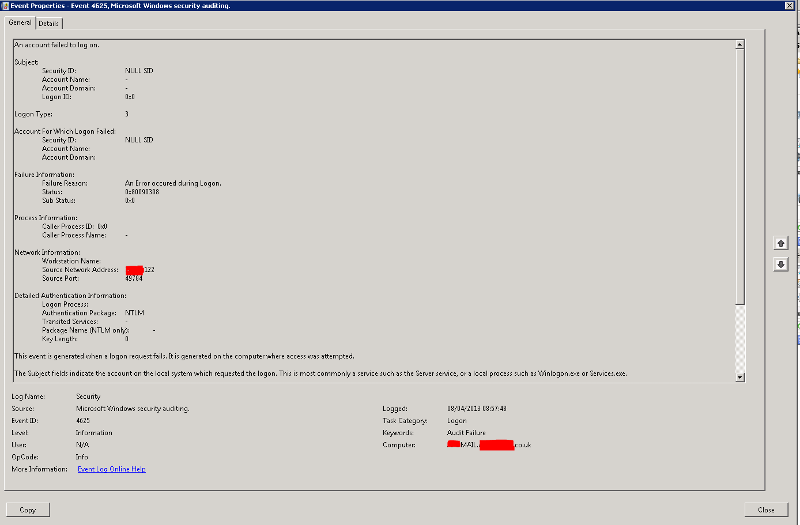Screen dimensions: 800x525
Task: Click the Close button at bottom right
Action: coord(766,510)
